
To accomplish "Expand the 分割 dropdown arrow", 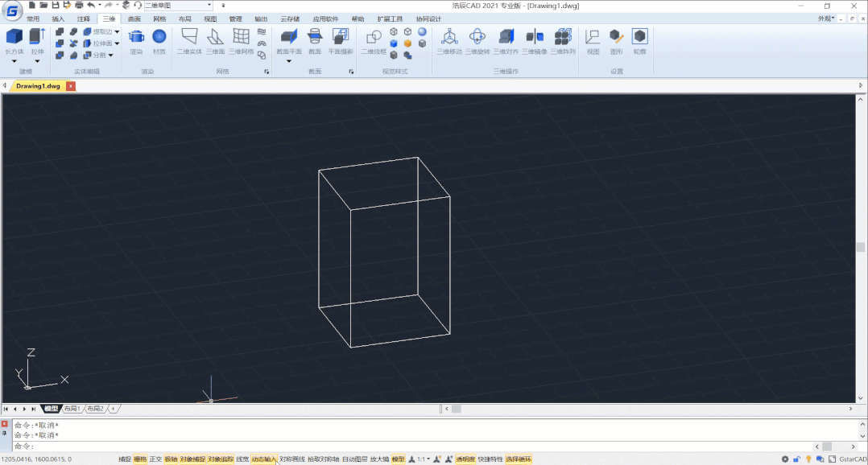I will pos(111,56).
